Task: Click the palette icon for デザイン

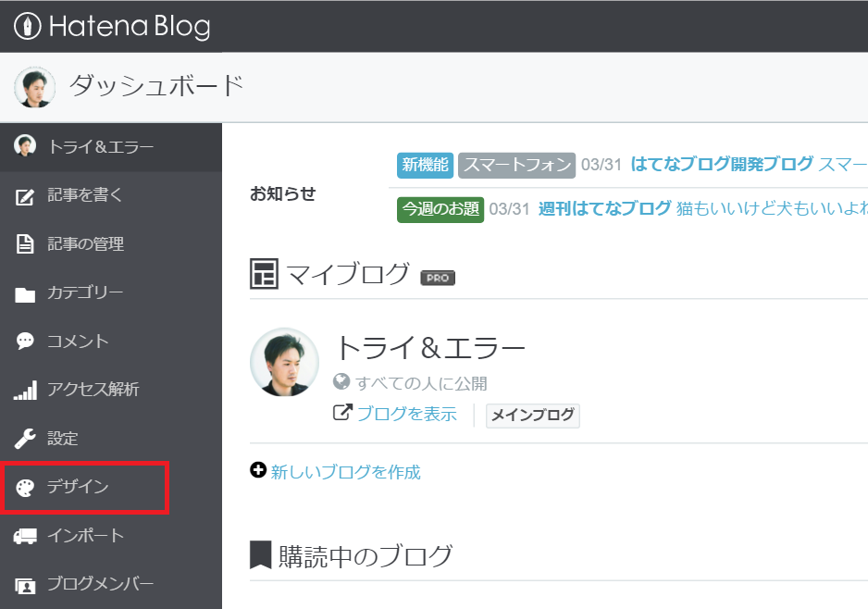Action: [25, 488]
